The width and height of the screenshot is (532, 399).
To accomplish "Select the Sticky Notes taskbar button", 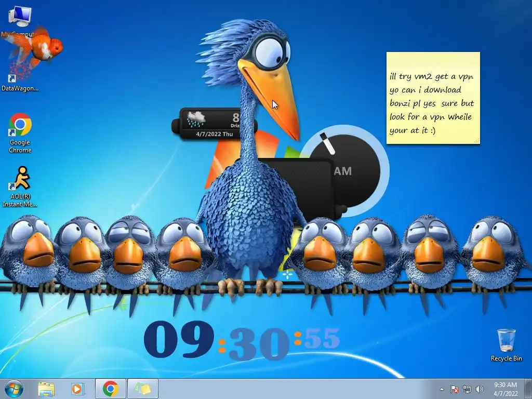I will 143,389.
